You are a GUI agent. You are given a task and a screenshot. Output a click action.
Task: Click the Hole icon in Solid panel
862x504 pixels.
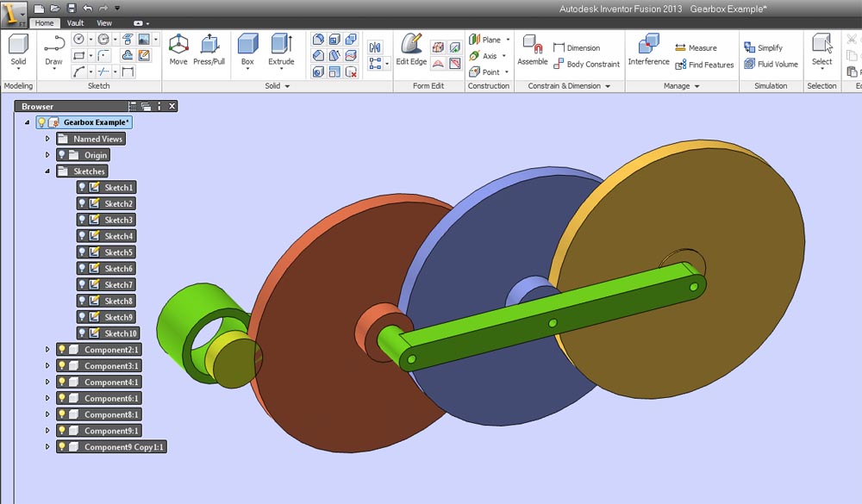318,72
